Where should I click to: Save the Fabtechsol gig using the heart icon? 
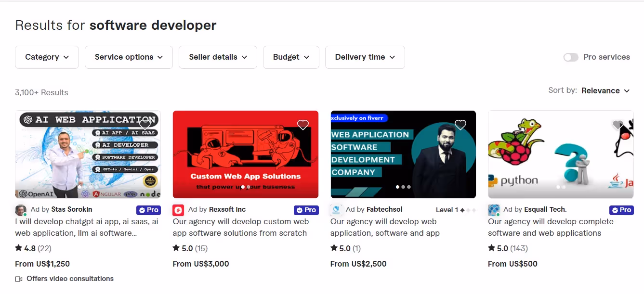[460, 125]
